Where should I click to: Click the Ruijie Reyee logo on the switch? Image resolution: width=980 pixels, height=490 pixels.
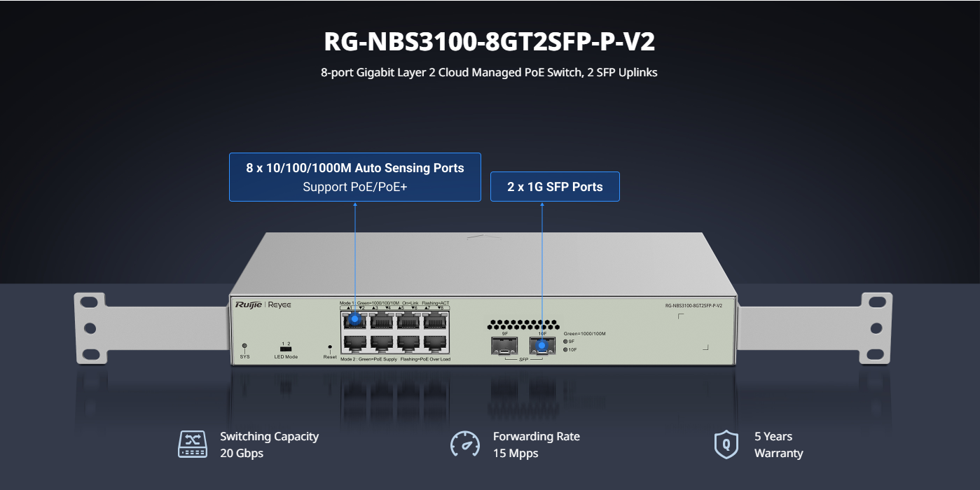pyautogui.click(x=263, y=304)
